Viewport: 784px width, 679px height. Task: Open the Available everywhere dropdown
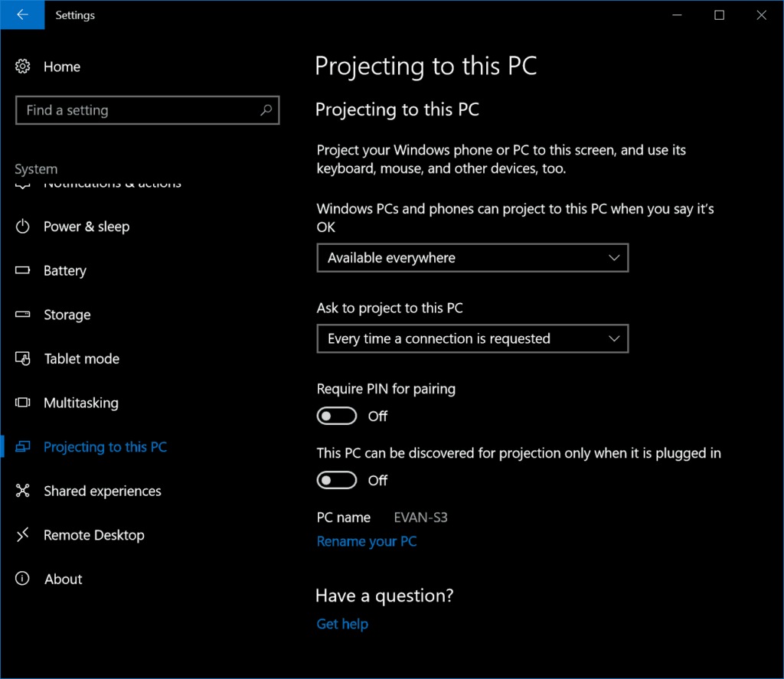pos(472,258)
